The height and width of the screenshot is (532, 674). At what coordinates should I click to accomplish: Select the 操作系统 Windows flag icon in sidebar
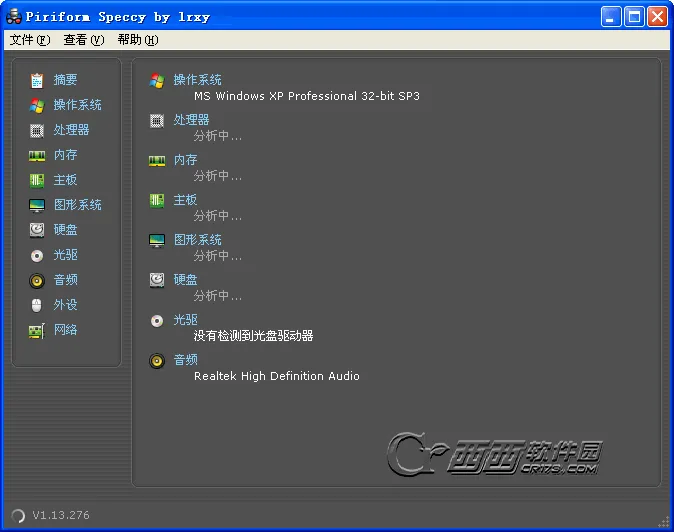tap(37, 105)
